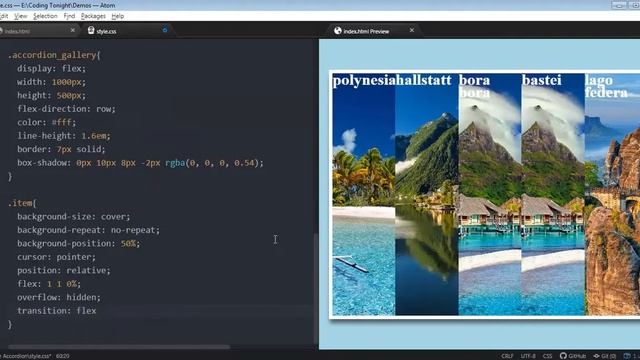The height and width of the screenshot is (360, 640).
Task: Click the 'line-height: 1.6em;' line
Action: 64,136
